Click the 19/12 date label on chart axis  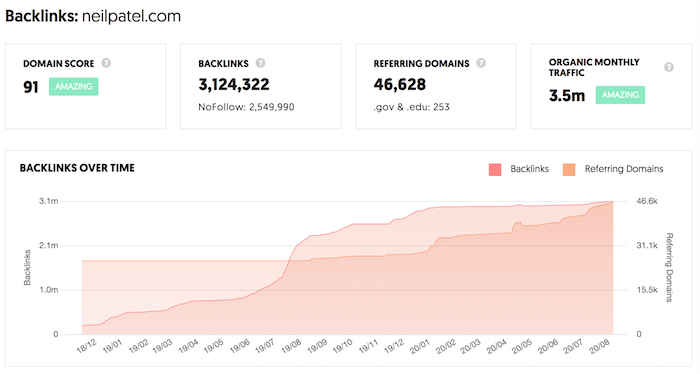coord(394,346)
